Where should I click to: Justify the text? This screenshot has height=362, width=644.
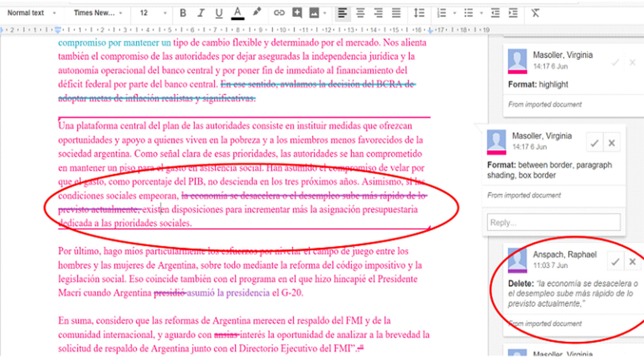(396, 13)
